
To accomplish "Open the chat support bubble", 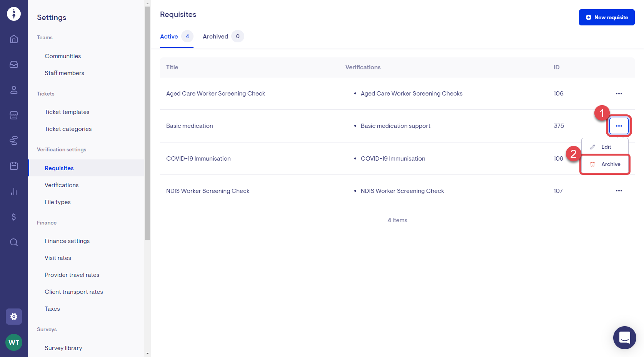I will [x=624, y=338].
